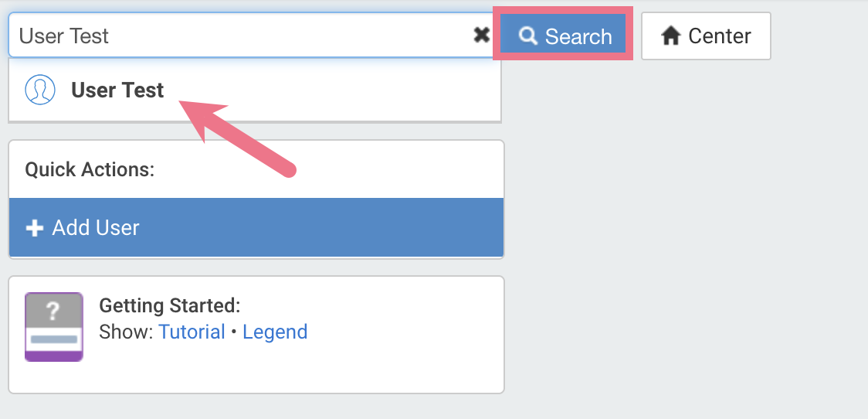Choose the bold User Test suggestion
Viewport: 868px width, 419px height.
[x=117, y=90]
